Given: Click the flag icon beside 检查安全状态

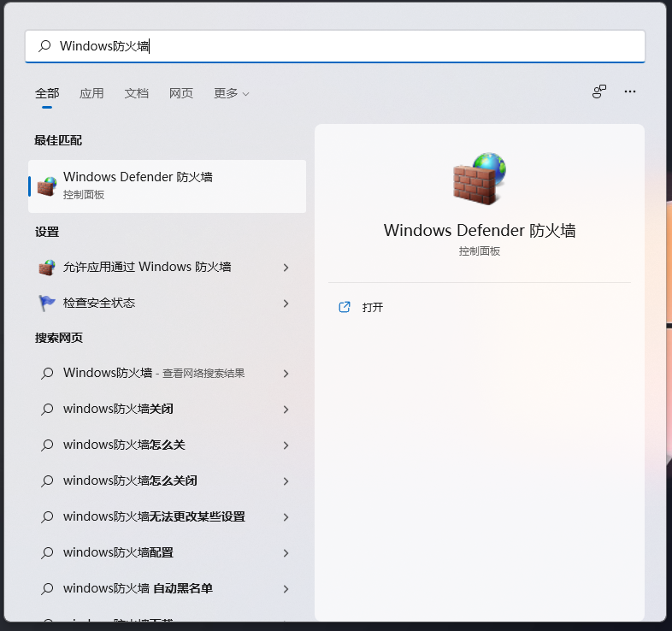Looking at the screenshot, I should point(47,304).
